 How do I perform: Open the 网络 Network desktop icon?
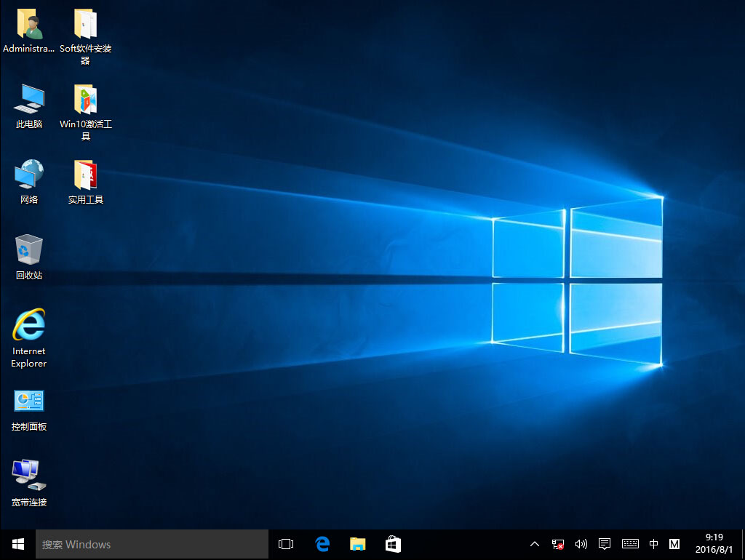click(28, 175)
